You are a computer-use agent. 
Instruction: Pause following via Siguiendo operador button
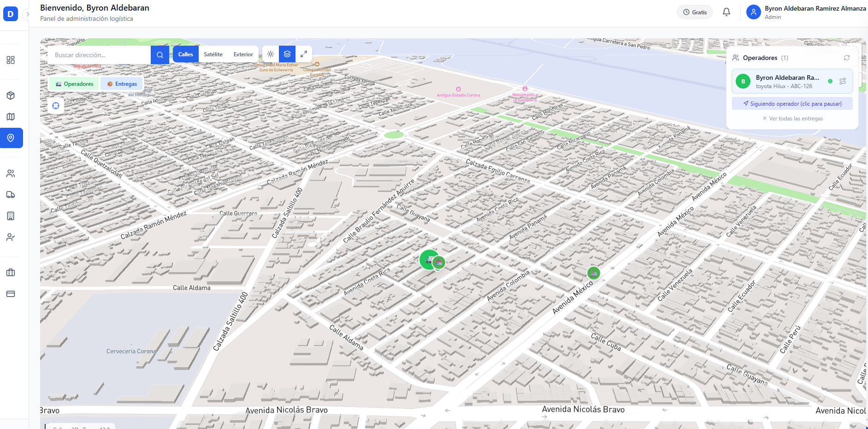pos(792,104)
